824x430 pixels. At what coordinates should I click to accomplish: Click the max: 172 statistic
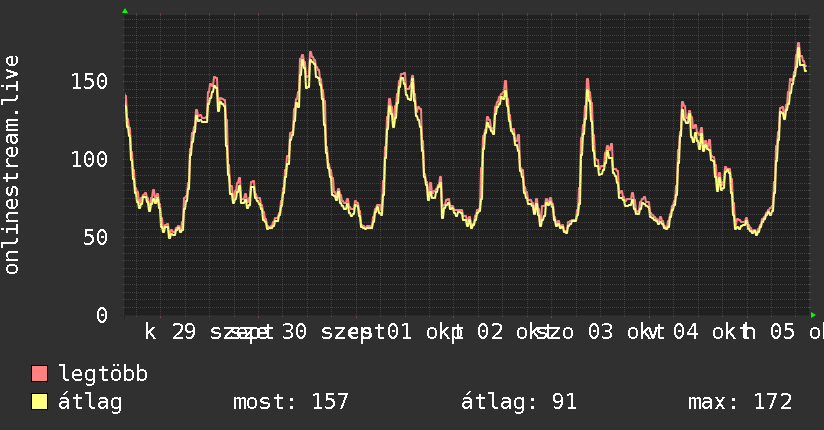(x=740, y=402)
